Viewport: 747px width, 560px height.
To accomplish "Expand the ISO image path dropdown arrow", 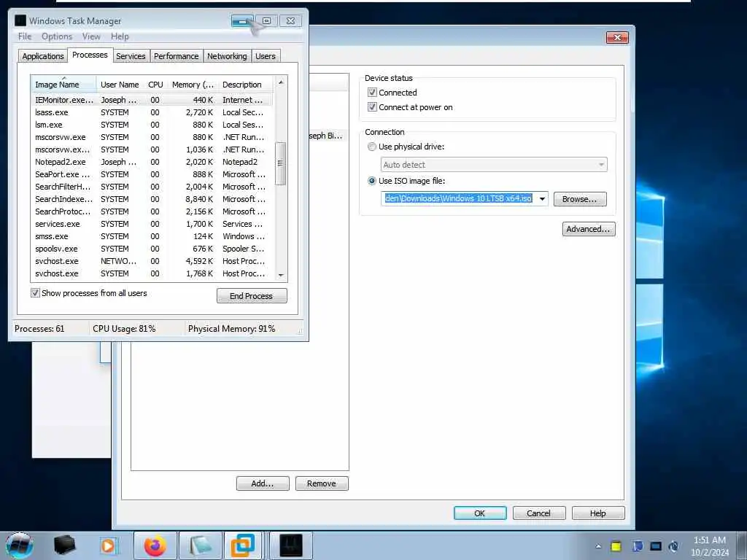I will tap(542, 199).
